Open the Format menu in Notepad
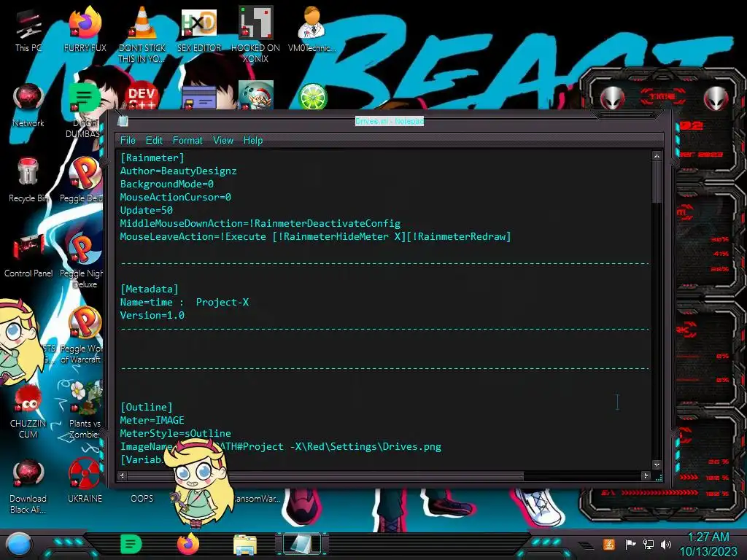 tap(187, 141)
